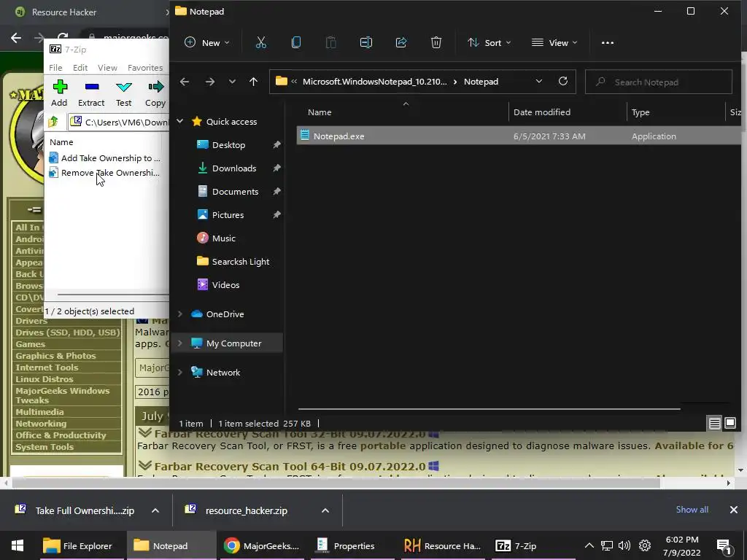747x560 pixels.
Task: Go up one folder level
Action: 253,82
